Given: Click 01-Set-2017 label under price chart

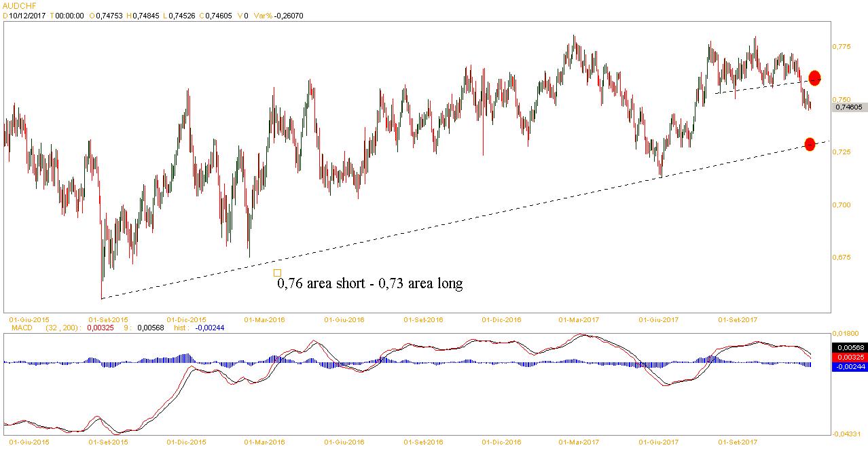Looking at the screenshot, I should (738, 319).
